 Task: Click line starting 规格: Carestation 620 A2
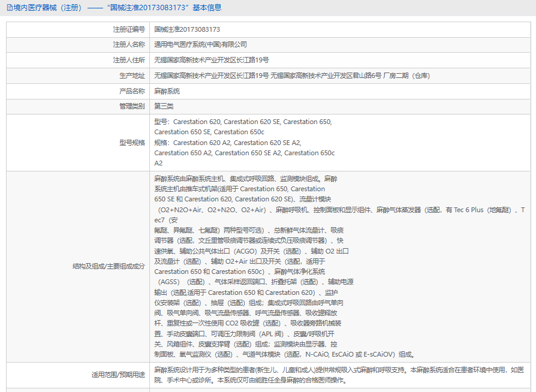[x=228, y=143]
